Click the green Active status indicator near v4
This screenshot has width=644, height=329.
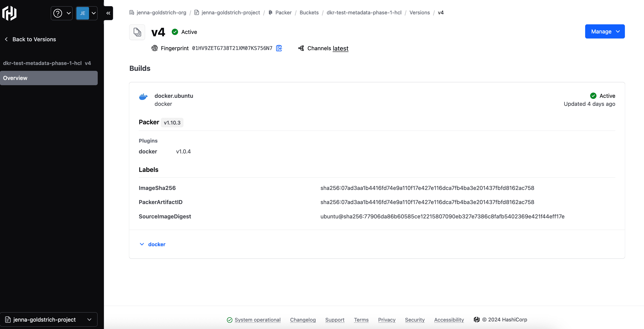click(175, 32)
